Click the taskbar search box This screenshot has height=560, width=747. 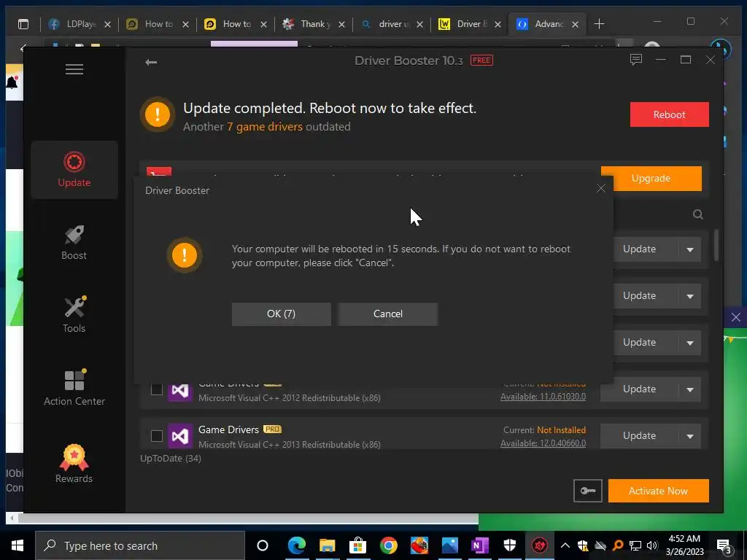tap(140, 545)
